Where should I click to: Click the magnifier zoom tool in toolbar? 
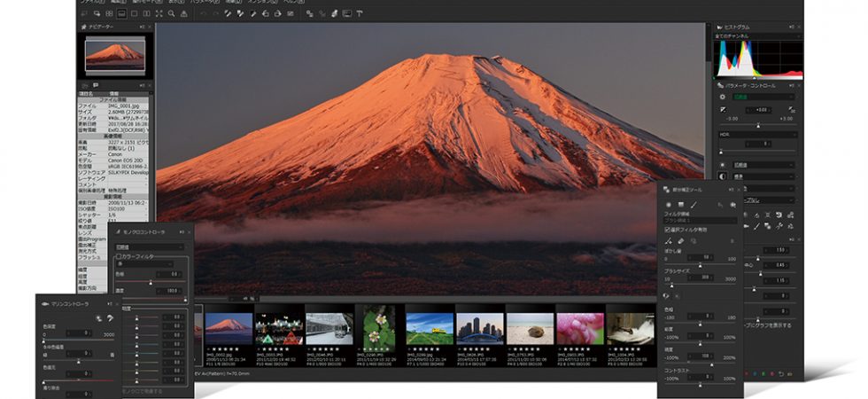171,13
